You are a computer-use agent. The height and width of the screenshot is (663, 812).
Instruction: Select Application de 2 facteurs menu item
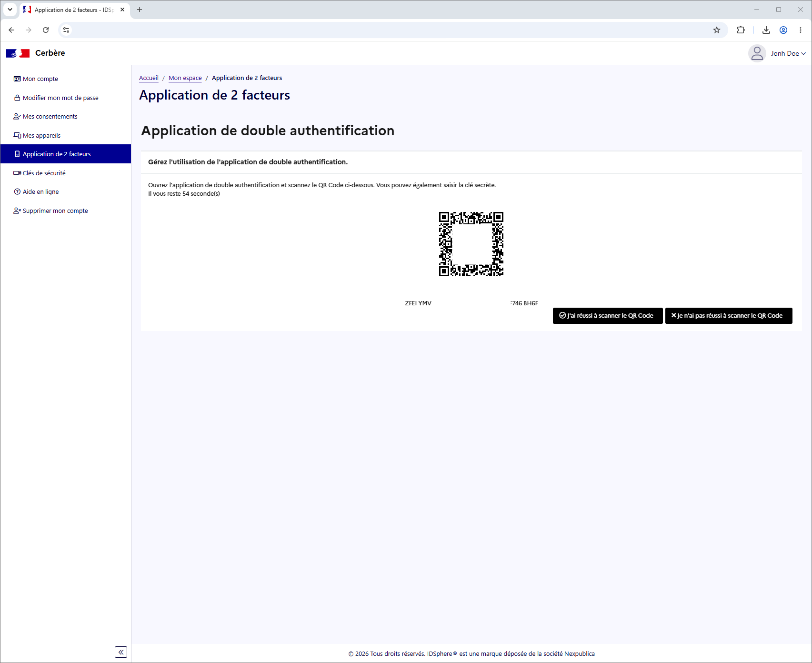[66, 154]
